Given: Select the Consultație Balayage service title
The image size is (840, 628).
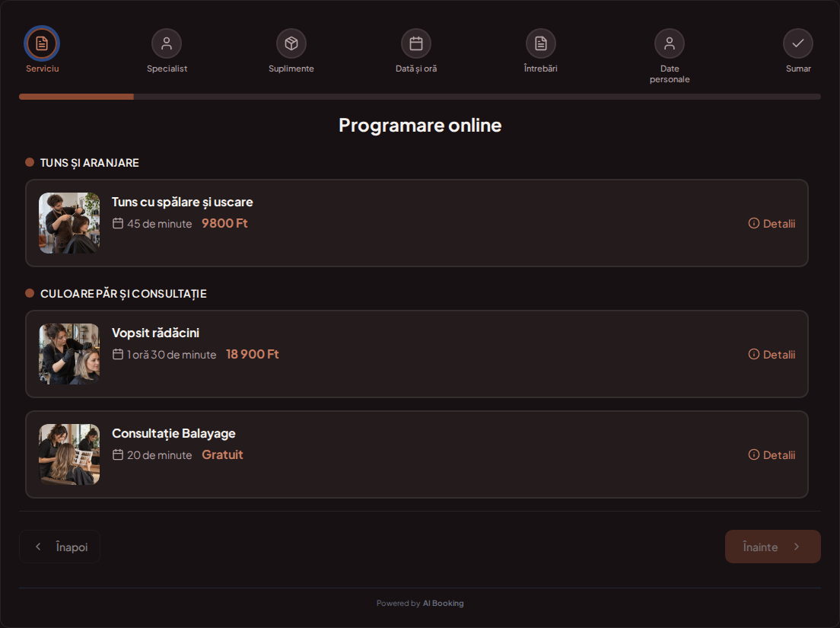Looking at the screenshot, I should [x=173, y=433].
